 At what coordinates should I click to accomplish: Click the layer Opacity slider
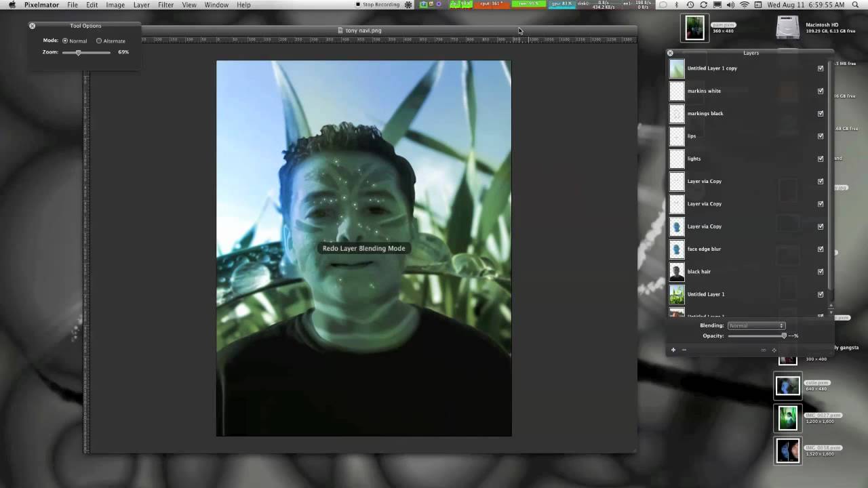[757, 335]
